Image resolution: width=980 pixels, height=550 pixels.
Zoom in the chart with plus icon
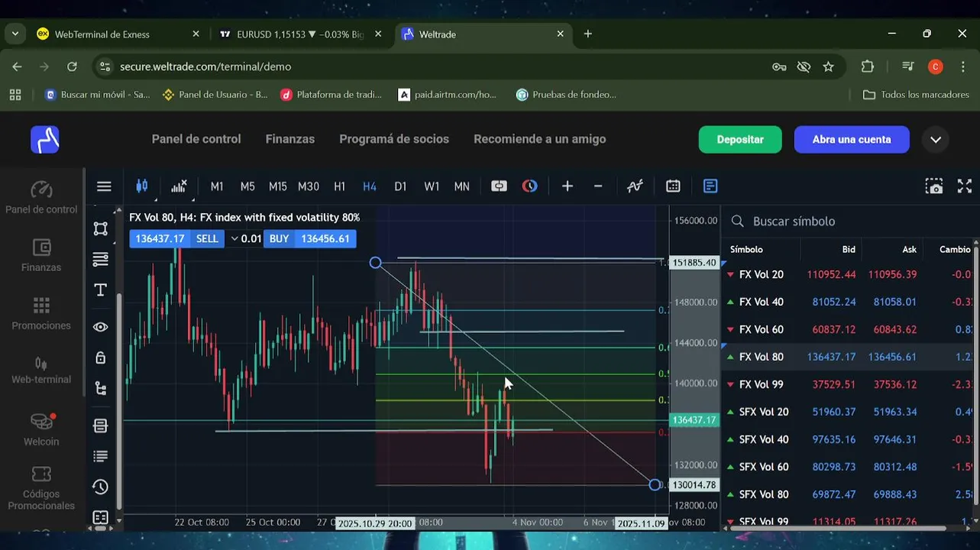568,186
